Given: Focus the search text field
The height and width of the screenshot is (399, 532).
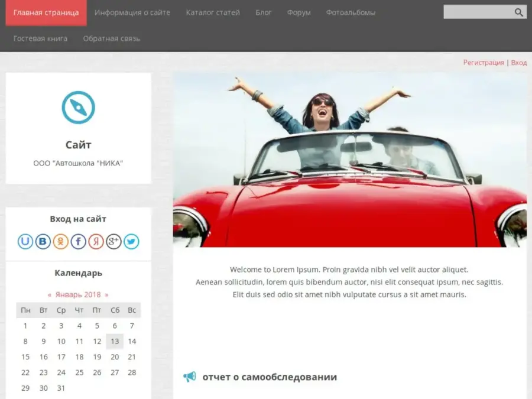Looking at the screenshot, I should (x=477, y=12).
